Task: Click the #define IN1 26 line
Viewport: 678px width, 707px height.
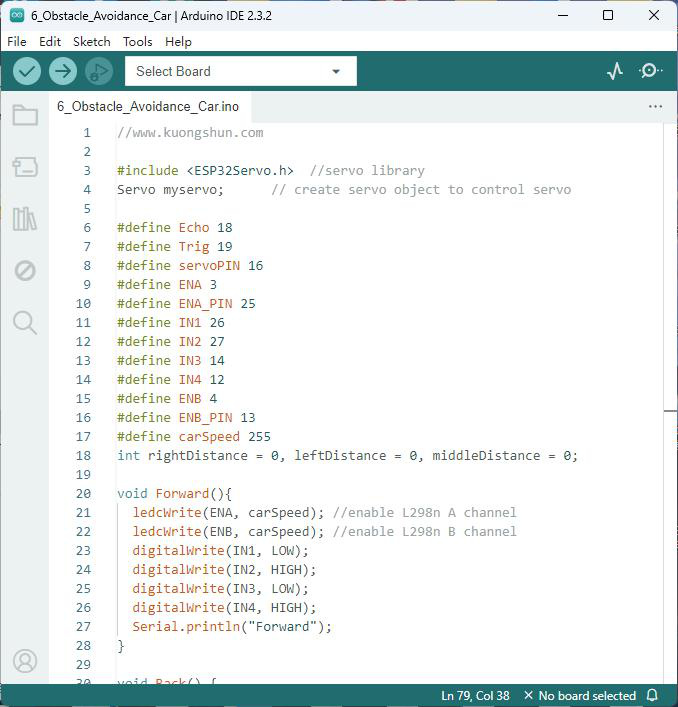Action: click(x=170, y=322)
